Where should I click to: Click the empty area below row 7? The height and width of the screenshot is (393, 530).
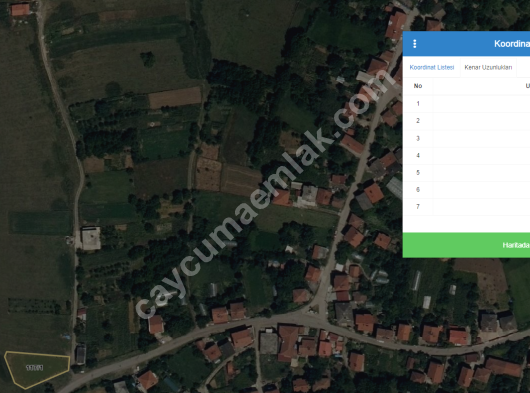pos(466,224)
